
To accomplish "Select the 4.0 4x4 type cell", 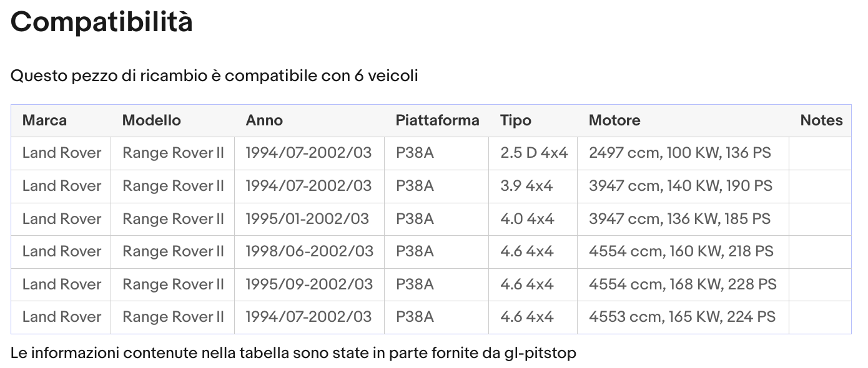I will [527, 219].
